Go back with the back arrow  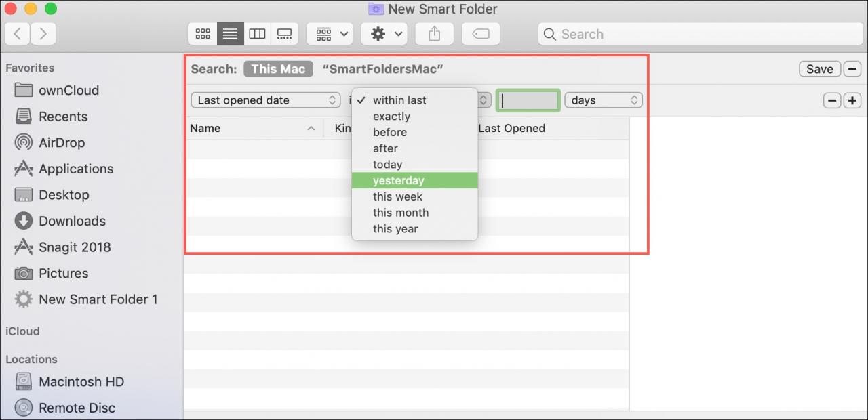click(17, 34)
